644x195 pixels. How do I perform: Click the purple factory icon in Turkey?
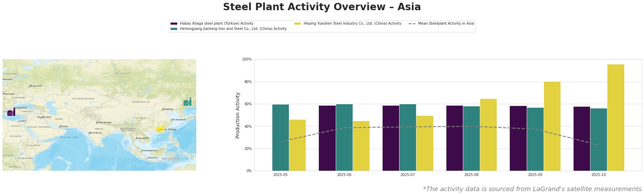click(11, 112)
